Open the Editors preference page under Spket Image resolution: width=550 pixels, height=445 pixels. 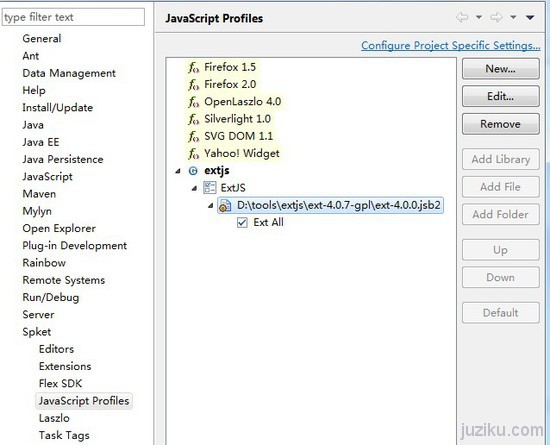tap(56, 349)
